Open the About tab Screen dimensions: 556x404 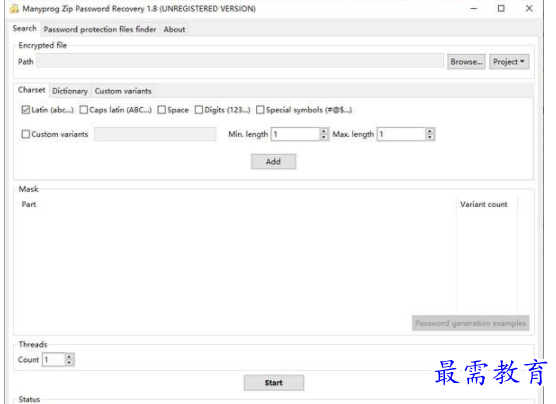(174, 29)
